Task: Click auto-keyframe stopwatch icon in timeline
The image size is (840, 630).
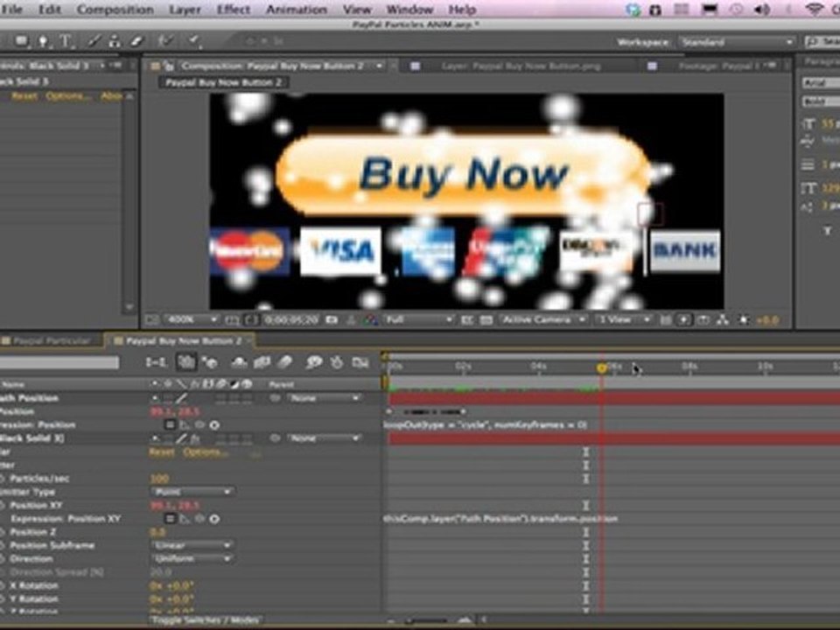Action: pyautogui.click(x=336, y=362)
